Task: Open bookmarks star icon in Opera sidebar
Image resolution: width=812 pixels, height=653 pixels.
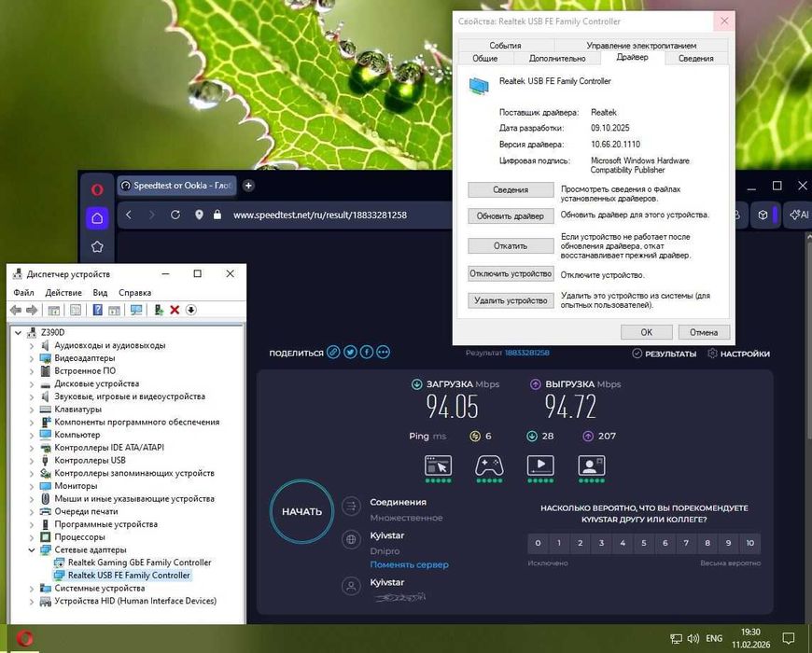Action: point(97,247)
